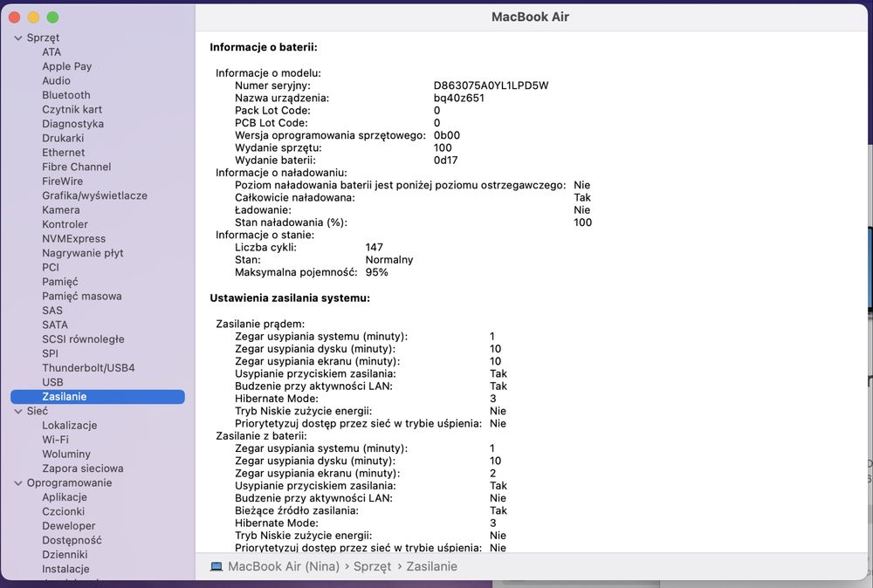
Task: Click the 95% maximum capacity value
Action: [x=377, y=272]
